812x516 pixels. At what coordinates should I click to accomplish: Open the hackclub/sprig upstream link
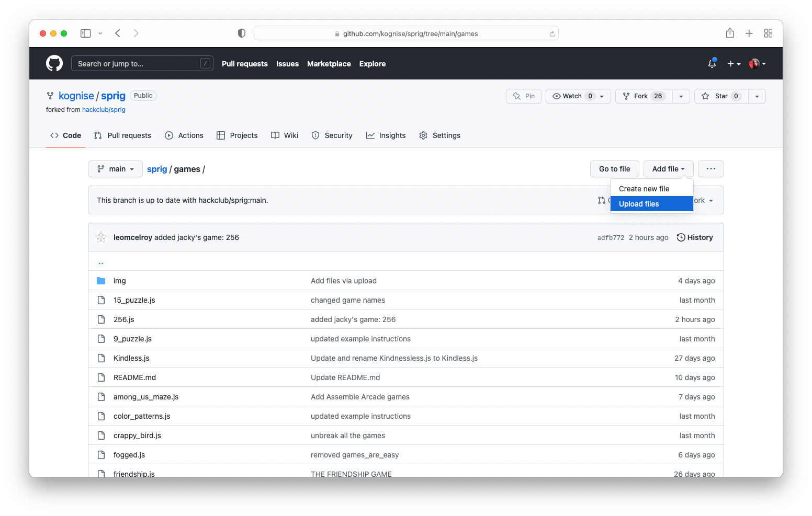coord(104,110)
